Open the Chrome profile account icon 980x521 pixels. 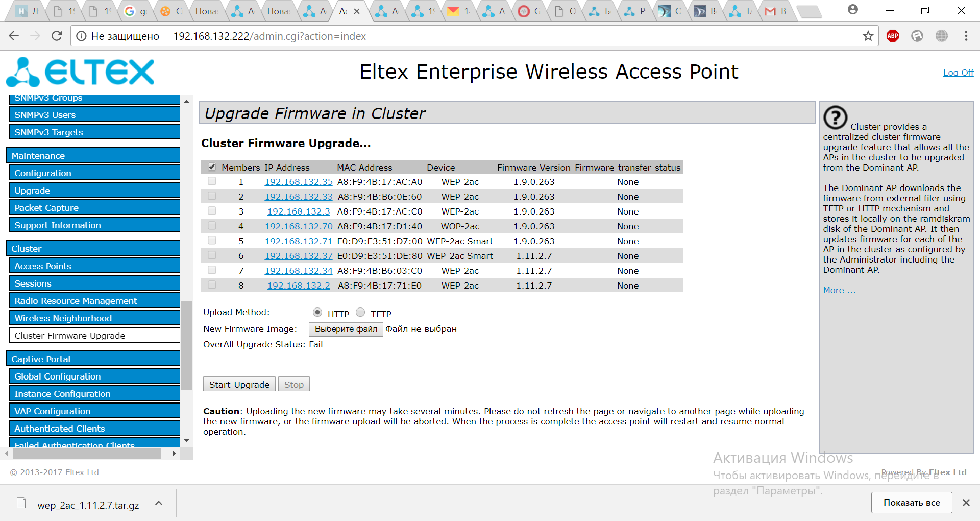(852, 10)
